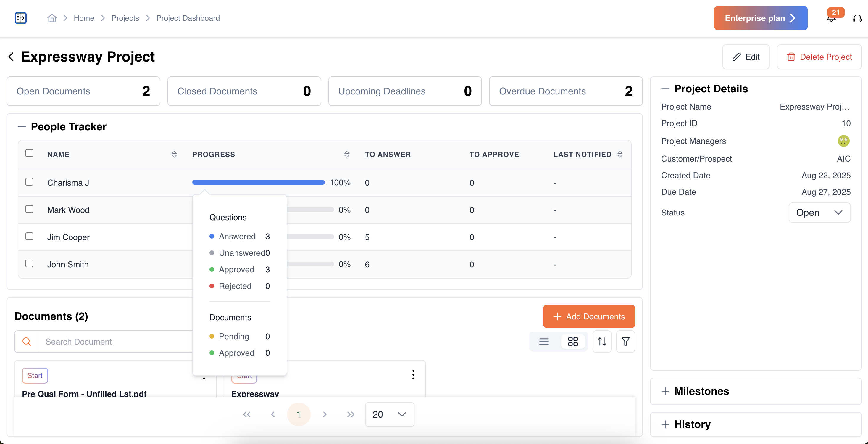Click the notification bell icon
The height and width of the screenshot is (444, 868).
click(831, 19)
